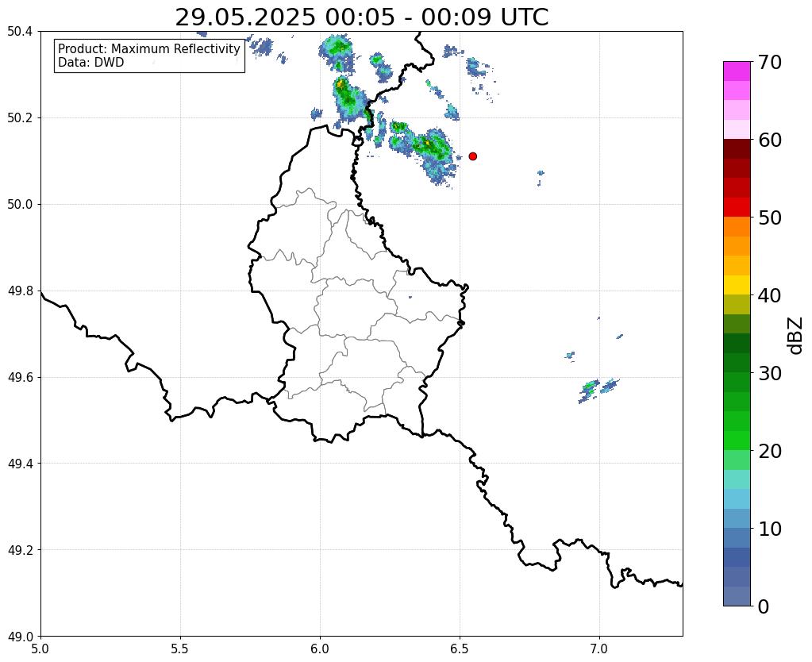812x662 pixels.
Task: Click colorbar tick label 60
Action: coord(770,140)
